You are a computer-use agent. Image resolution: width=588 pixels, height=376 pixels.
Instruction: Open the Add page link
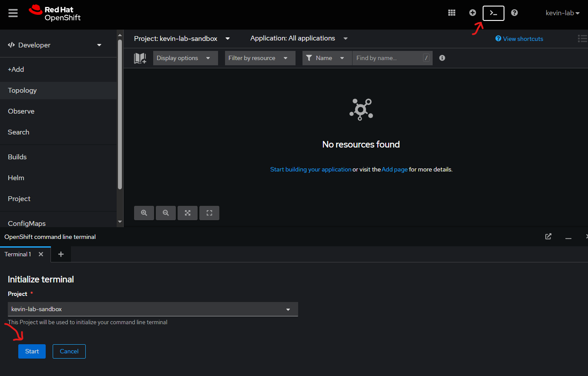pyautogui.click(x=395, y=169)
